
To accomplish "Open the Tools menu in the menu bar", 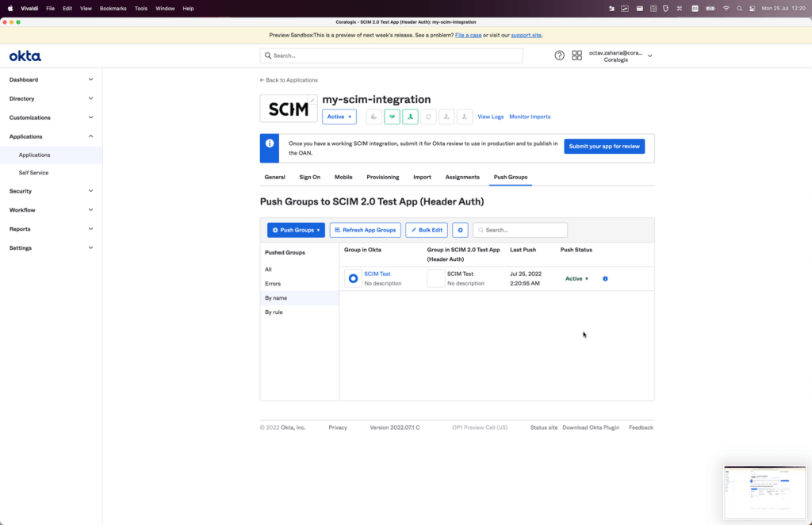I will (x=141, y=8).
